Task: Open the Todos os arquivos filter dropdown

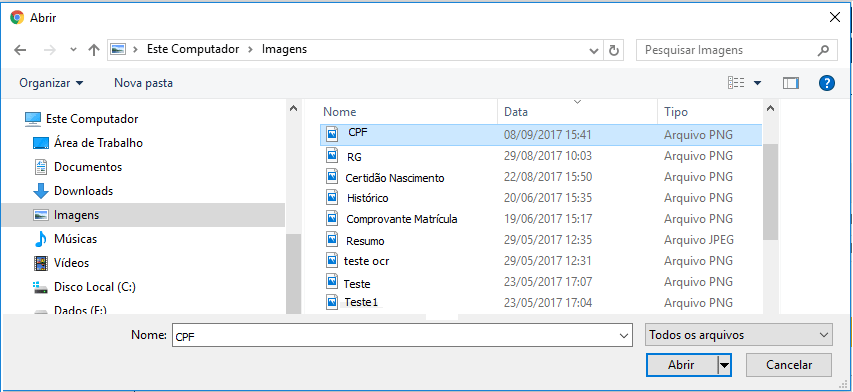Action: click(x=738, y=335)
